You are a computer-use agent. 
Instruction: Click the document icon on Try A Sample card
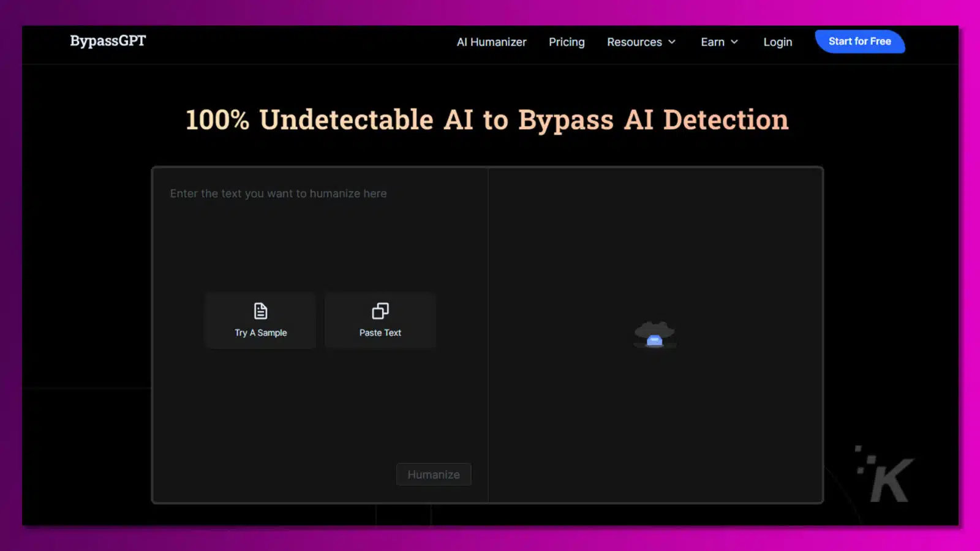coord(260,310)
